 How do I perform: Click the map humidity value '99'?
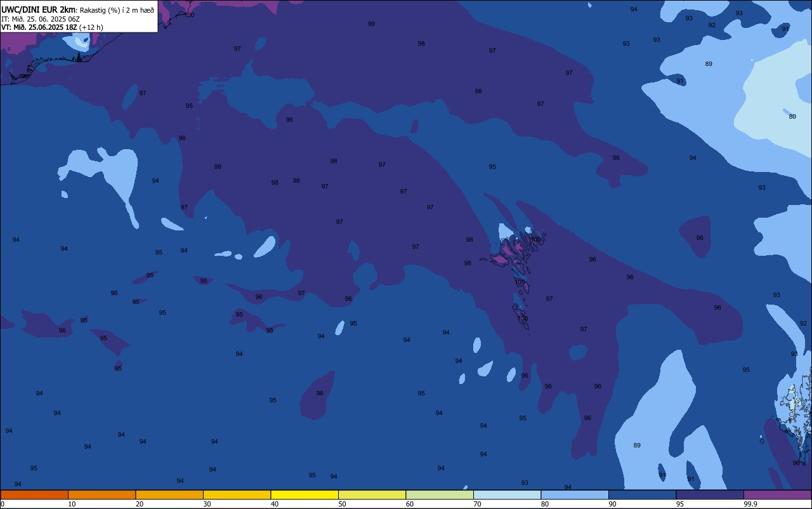point(371,23)
